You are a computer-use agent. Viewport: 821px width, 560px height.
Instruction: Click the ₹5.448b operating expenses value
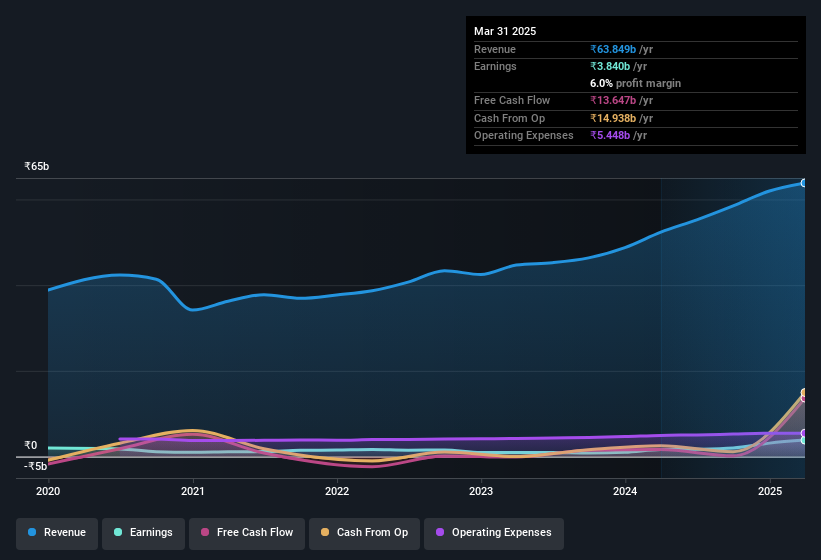610,136
